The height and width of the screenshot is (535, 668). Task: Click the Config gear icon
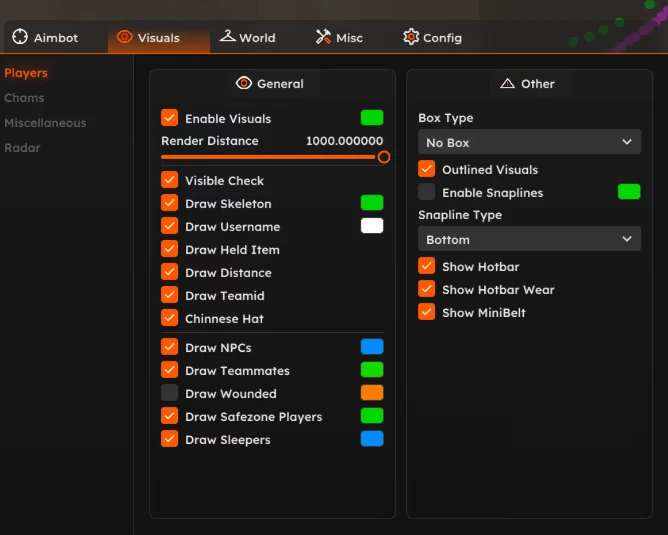[x=411, y=37]
